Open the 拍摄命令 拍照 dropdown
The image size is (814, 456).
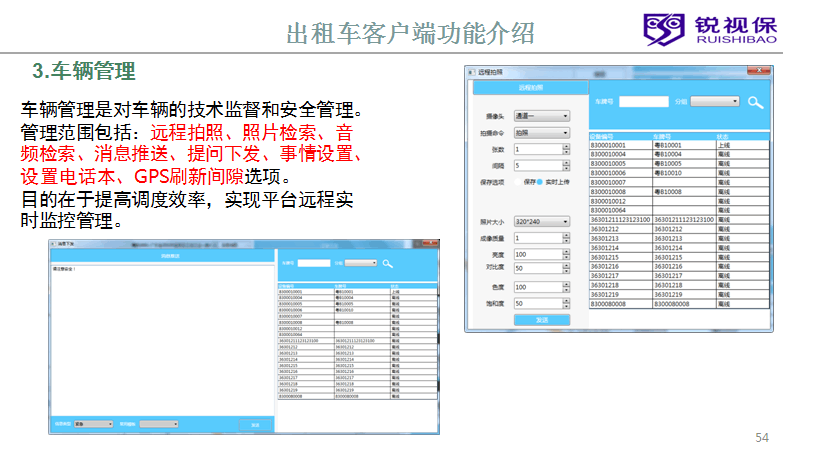pos(541,133)
